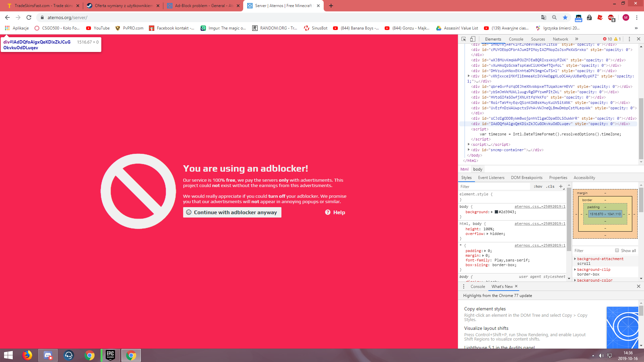Select the html breadcrumb

click(x=464, y=169)
